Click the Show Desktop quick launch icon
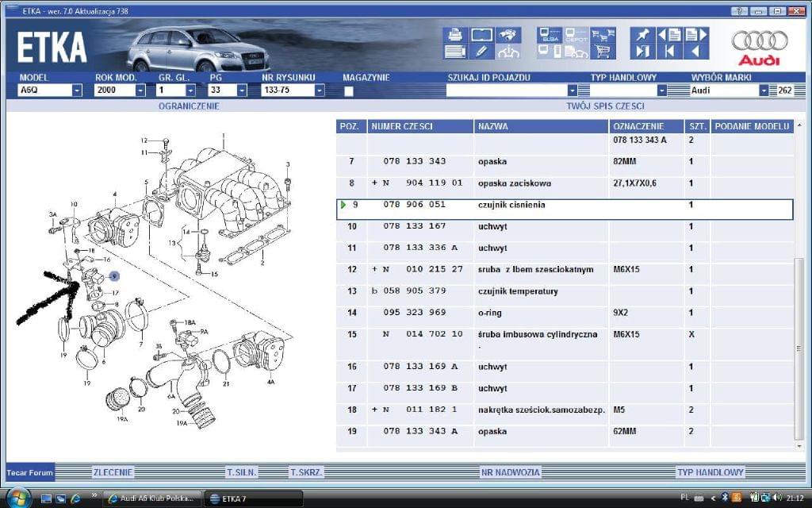Image resolution: width=812 pixels, height=508 pixels. pos(46,498)
